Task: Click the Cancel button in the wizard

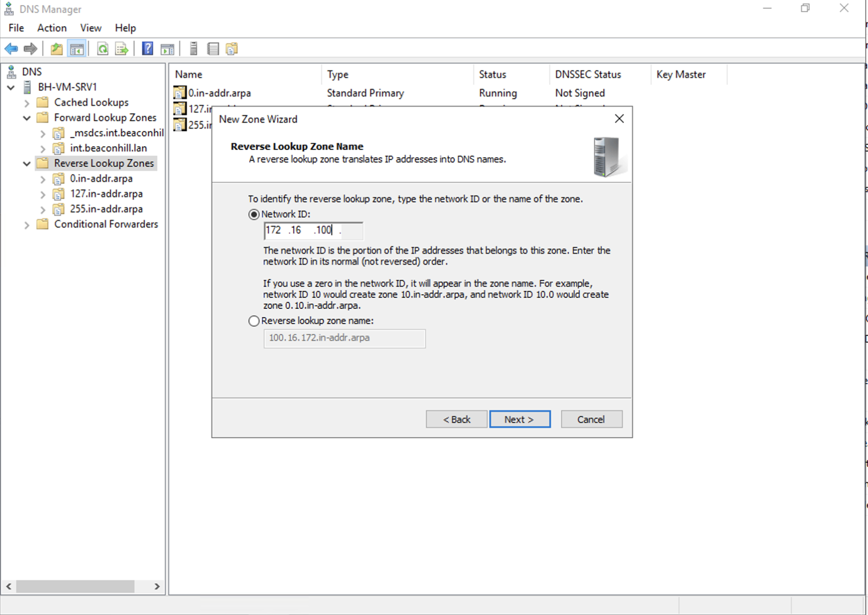Action: 591,419
